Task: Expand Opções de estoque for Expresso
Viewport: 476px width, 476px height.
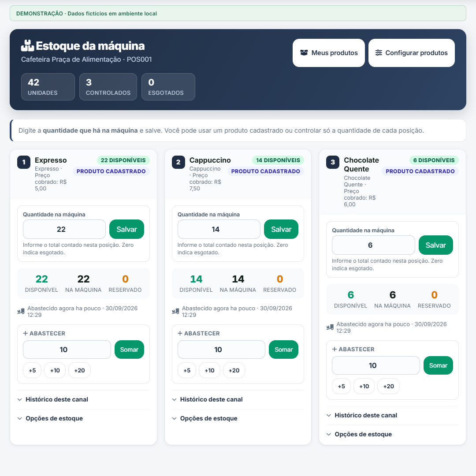Action: 83,418
